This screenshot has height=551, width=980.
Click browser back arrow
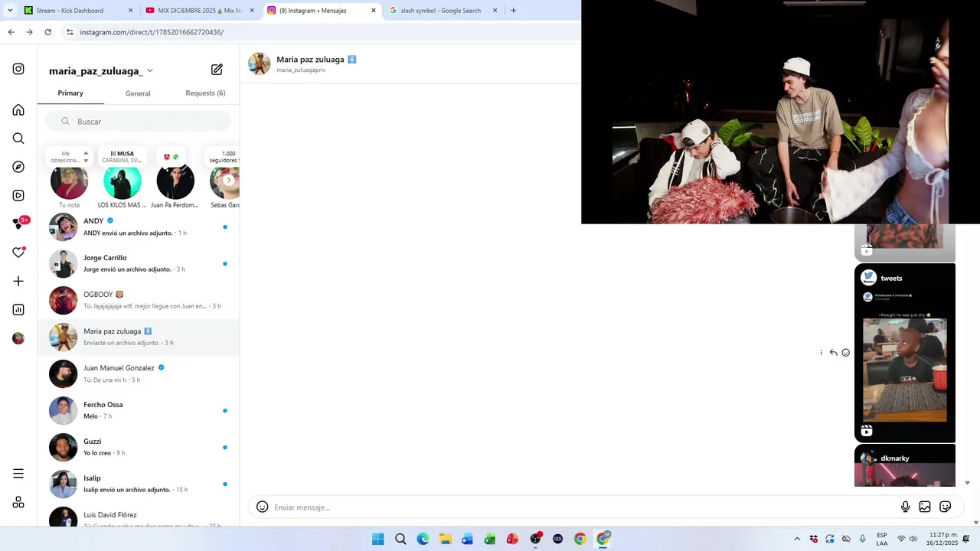pyautogui.click(x=11, y=32)
